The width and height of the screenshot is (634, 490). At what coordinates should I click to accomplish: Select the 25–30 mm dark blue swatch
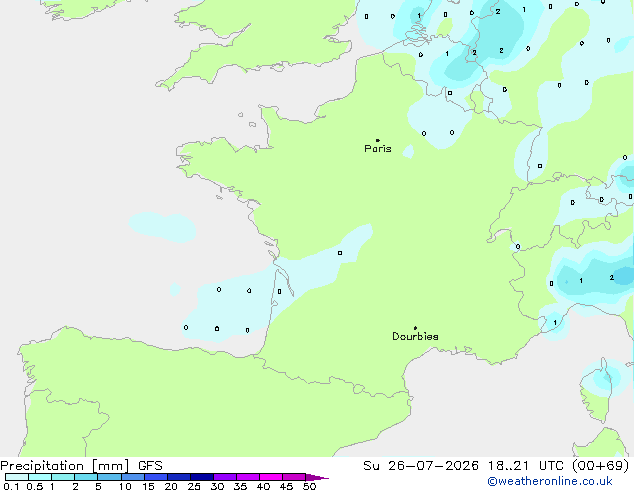pos(201,477)
